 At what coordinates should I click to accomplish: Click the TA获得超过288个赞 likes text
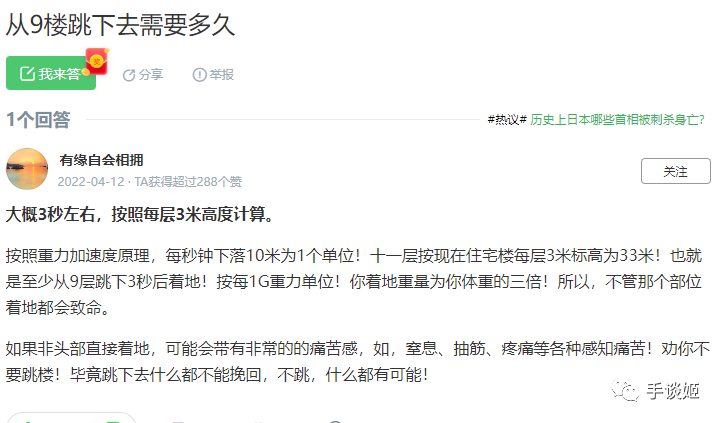coord(188,182)
